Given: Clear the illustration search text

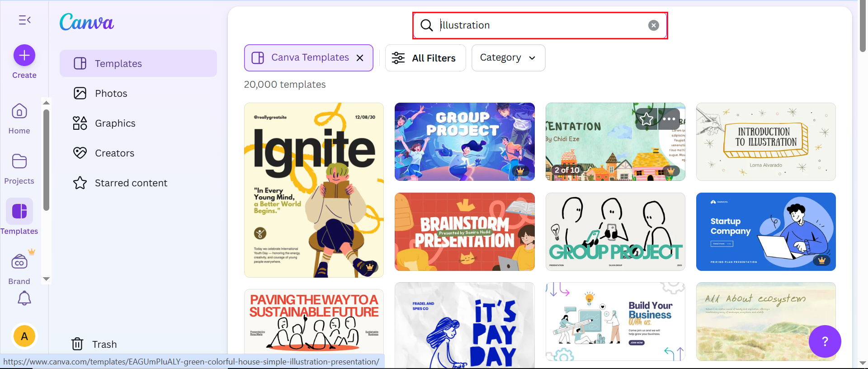Looking at the screenshot, I should [653, 25].
